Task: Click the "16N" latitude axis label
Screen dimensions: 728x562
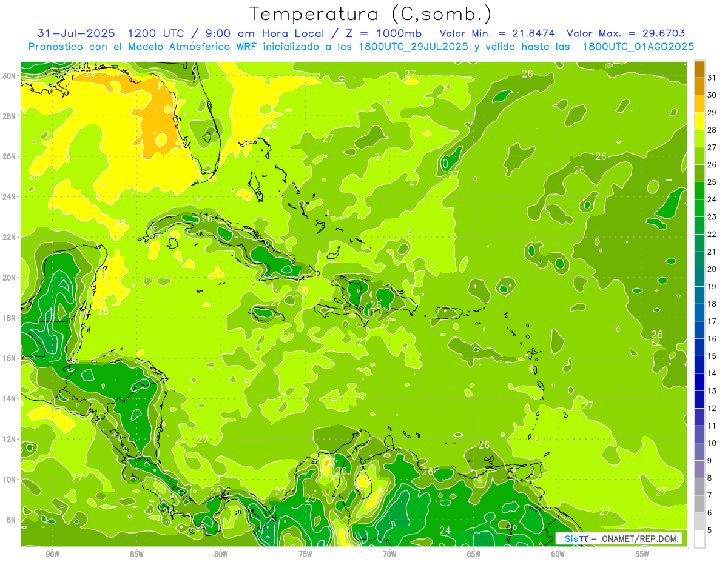Action: (10, 358)
